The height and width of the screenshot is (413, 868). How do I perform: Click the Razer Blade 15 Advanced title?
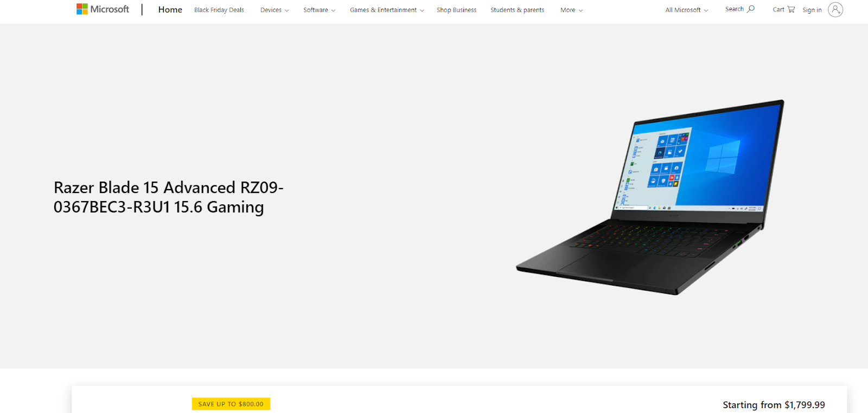click(x=169, y=197)
